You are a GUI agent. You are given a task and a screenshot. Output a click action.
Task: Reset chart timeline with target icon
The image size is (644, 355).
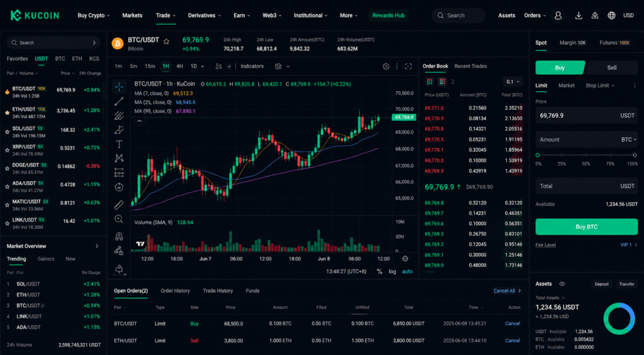pyautogui.click(x=405, y=259)
